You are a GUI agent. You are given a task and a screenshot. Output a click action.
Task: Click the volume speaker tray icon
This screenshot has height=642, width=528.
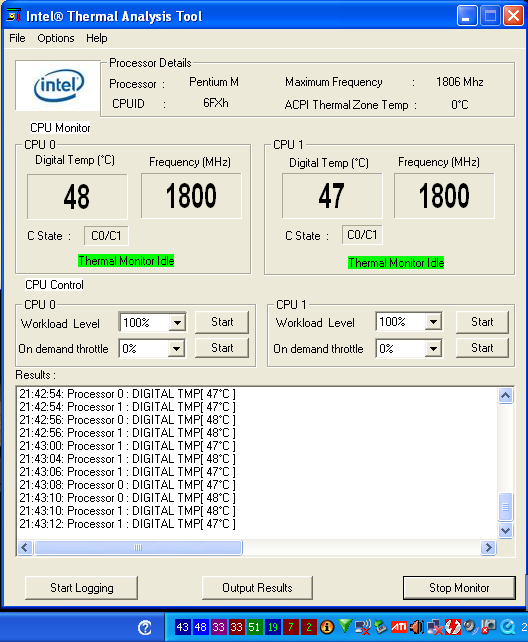[x=417, y=627]
